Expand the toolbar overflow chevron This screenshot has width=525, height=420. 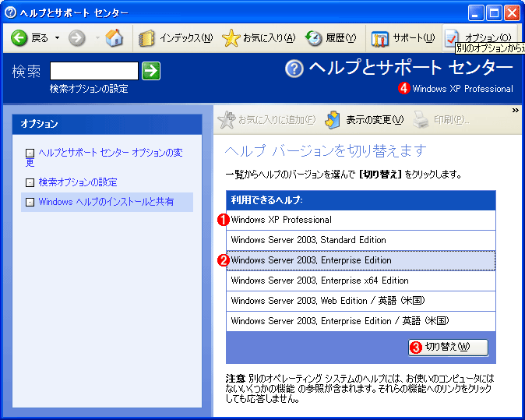[x=516, y=110]
